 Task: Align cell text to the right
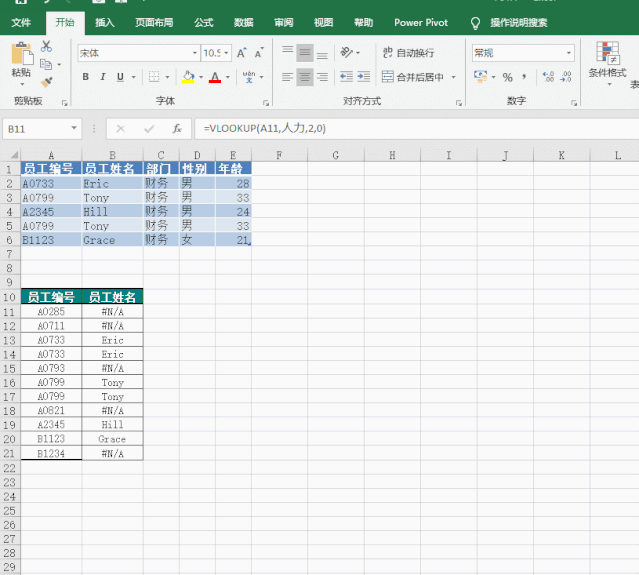click(x=322, y=77)
